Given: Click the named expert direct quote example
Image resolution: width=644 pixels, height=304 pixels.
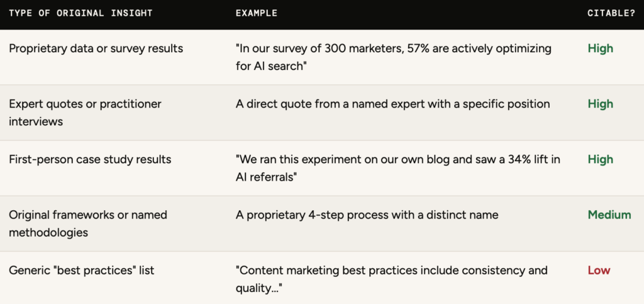Looking at the screenshot, I should 392,104.
